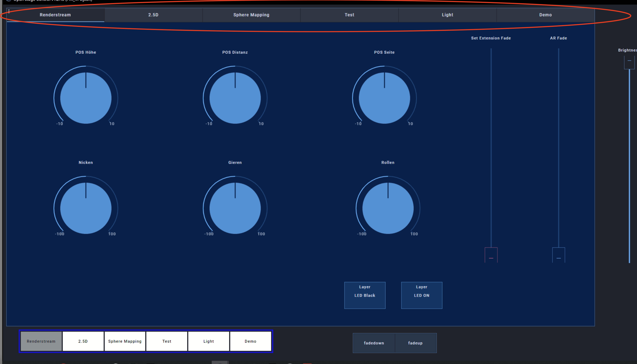Screen dimensions: 637x364
Task: Click the POS Höhe knob
Action: tap(86, 98)
